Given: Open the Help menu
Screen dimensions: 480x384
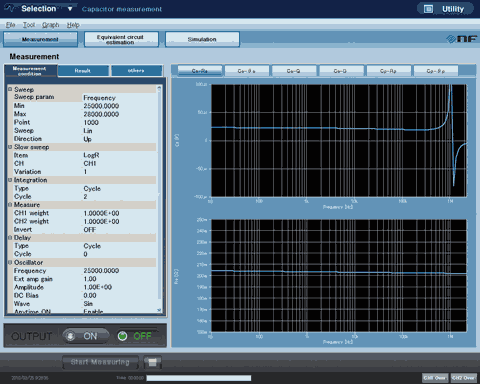Looking at the screenshot, I should [73, 25].
